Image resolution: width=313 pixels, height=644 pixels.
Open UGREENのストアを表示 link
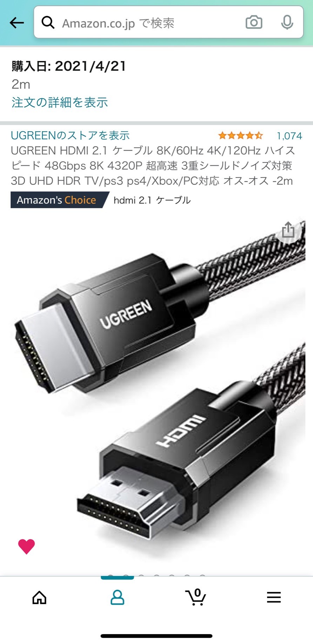click(x=70, y=135)
